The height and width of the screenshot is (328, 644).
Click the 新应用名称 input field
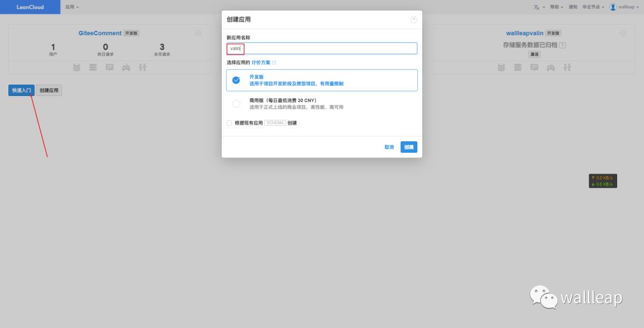tap(322, 48)
